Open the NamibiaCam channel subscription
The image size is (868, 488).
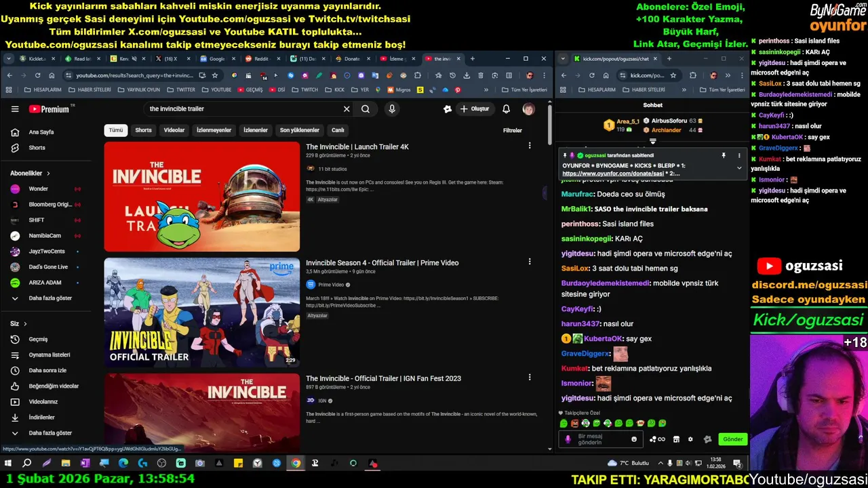pos(45,236)
